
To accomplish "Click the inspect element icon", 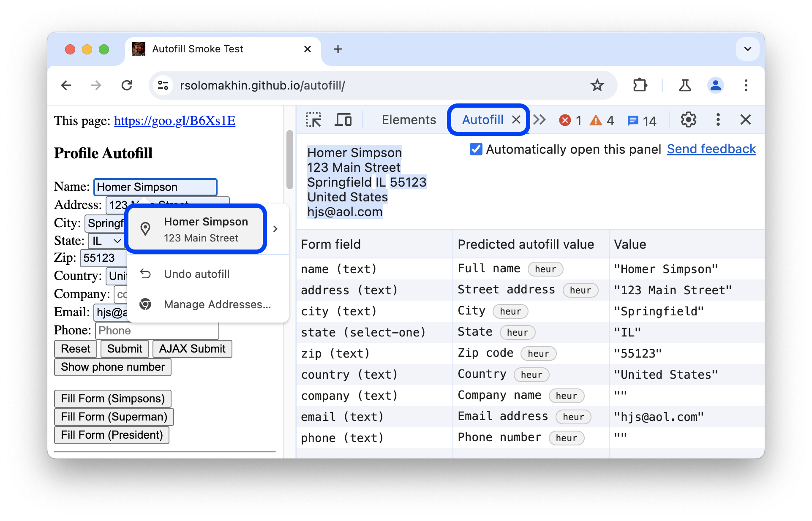I will pyautogui.click(x=313, y=119).
